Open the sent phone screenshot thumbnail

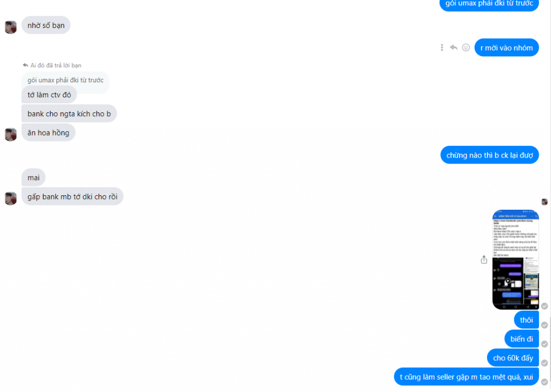pos(515,260)
